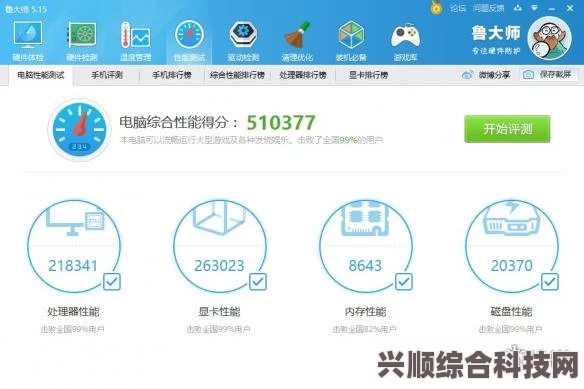Click the memory performance circle icon
The height and width of the screenshot is (389, 584).
click(366, 246)
